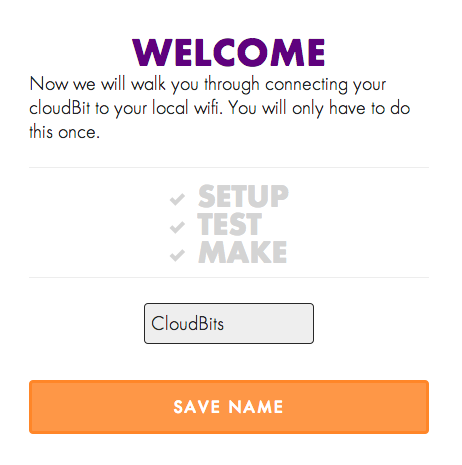Select the MAKE step label
Image resolution: width=462 pixels, height=465 pixels.
point(243,252)
